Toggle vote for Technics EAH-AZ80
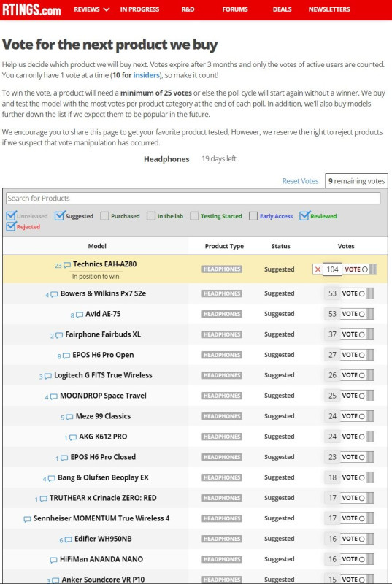Viewport: 392px width, 584px height. pyautogui.click(x=360, y=269)
